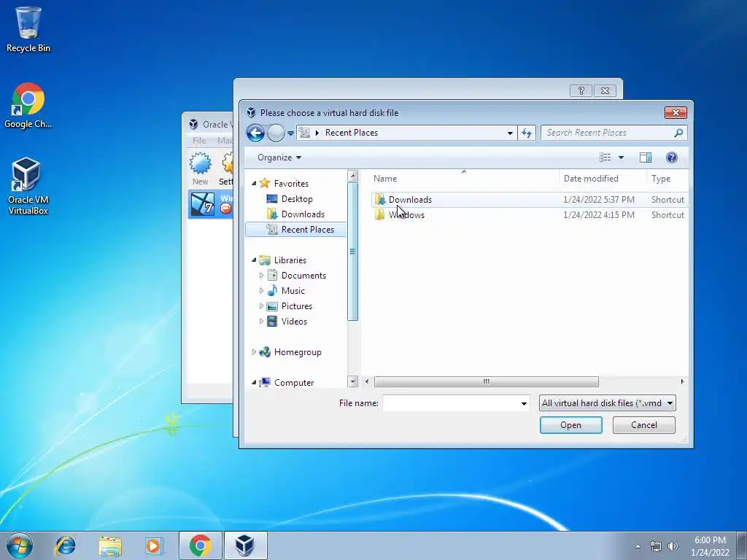Select Downloads in Favorites sidebar
The height and width of the screenshot is (560, 747).
tap(303, 214)
